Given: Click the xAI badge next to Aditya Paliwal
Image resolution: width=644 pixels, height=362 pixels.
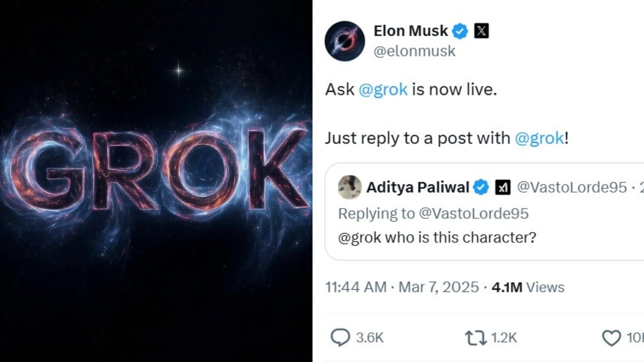Looking at the screenshot, I should (502, 187).
